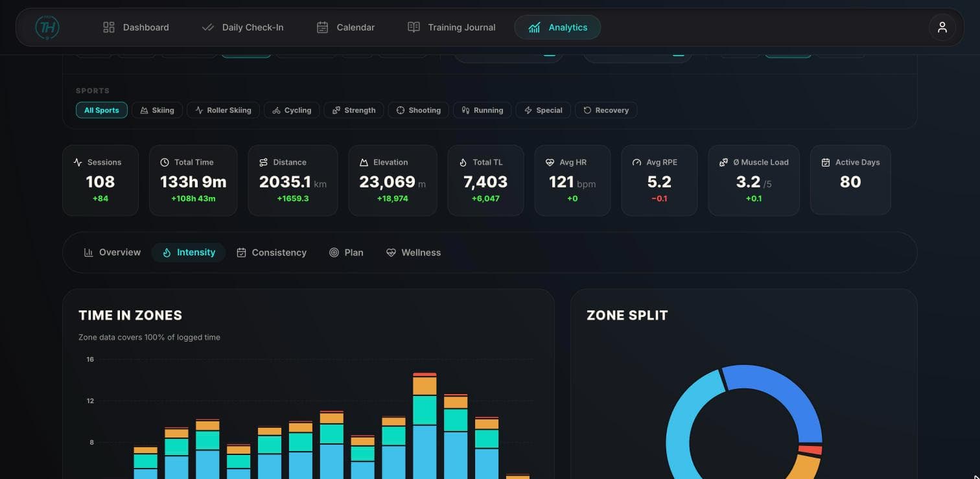Switch to the Overview tab

coord(112,252)
